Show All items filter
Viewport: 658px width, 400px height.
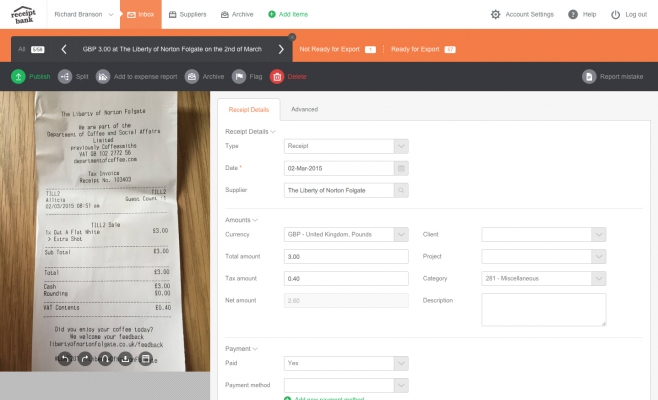(x=31, y=49)
